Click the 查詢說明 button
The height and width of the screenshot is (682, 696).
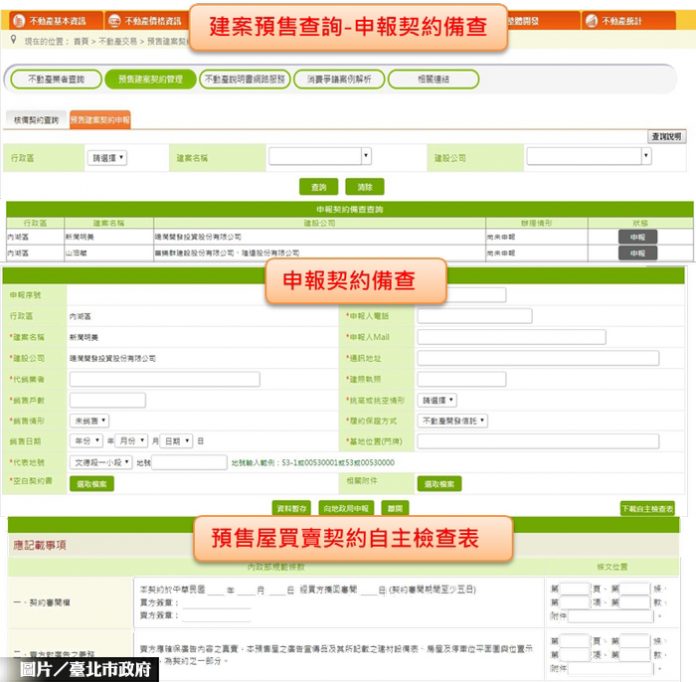click(666, 137)
